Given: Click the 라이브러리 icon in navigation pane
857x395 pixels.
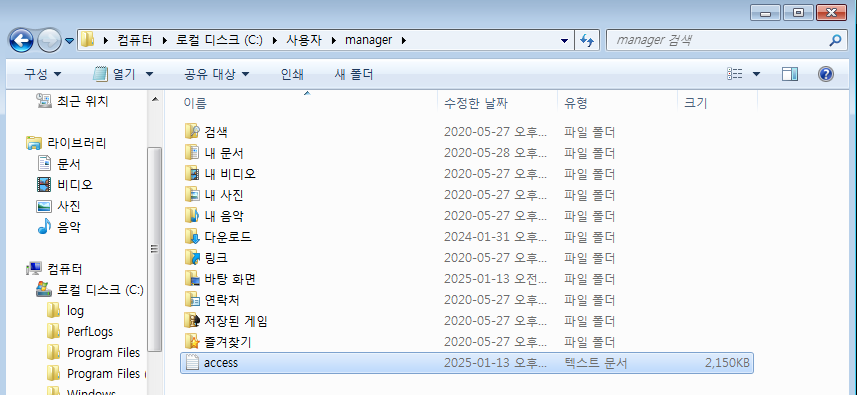Looking at the screenshot, I should point(34,143).
